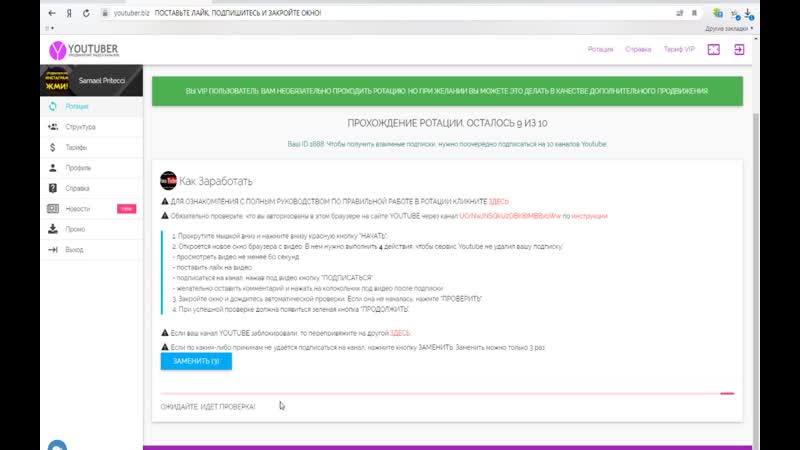Click the Выход exit arrow icon
800x450 pixels.
(x=53, y=250)
